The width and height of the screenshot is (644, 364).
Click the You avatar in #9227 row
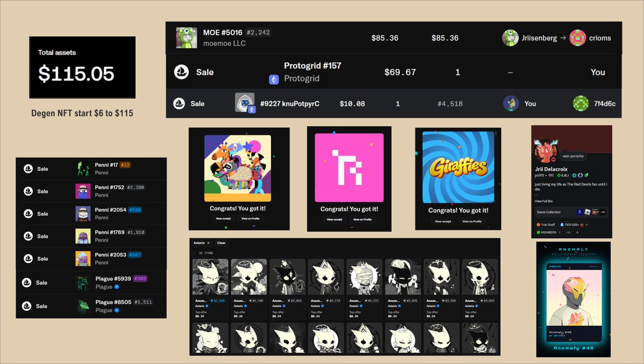click(x=511, y=103)
